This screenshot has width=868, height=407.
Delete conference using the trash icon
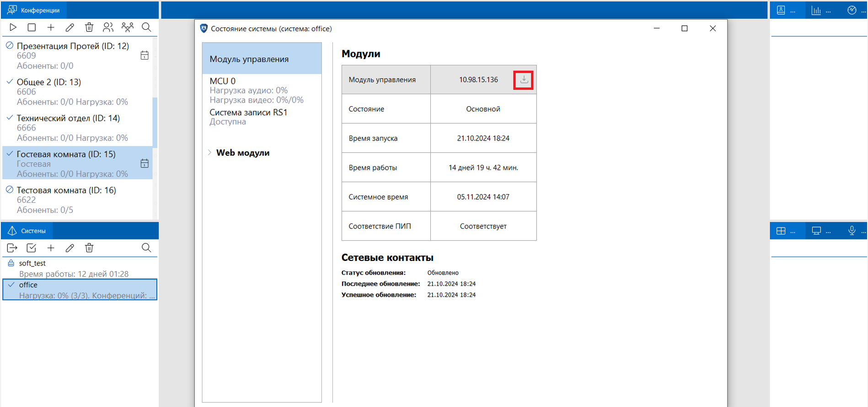pos(89,27)
